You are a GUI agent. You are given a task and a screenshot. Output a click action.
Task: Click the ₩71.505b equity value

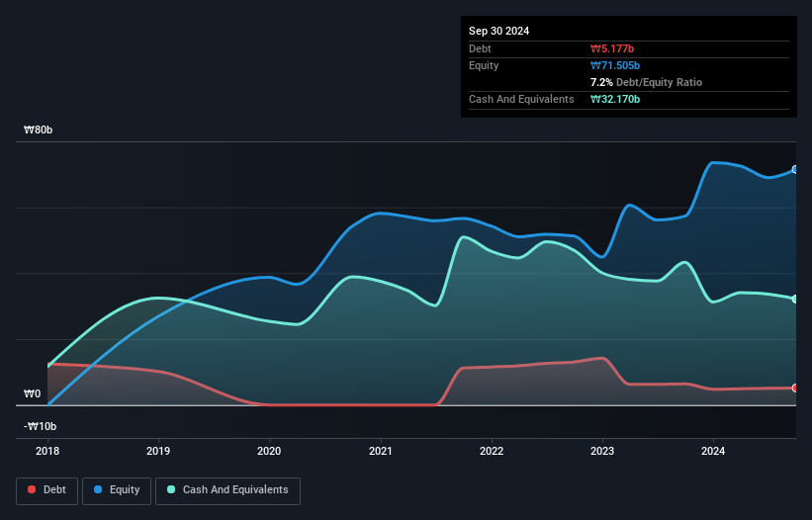tap(615, 65)
